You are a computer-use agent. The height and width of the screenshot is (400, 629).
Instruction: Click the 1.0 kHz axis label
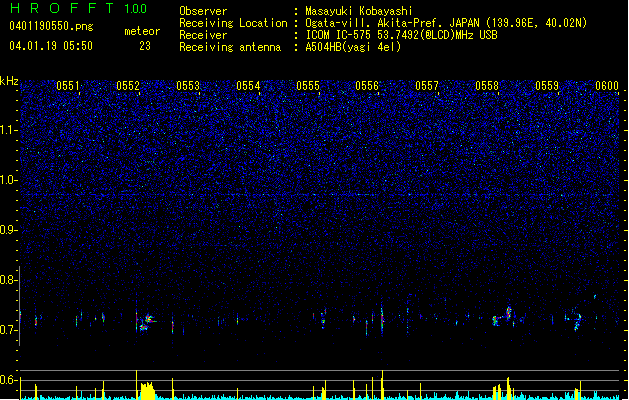point(9,180)
